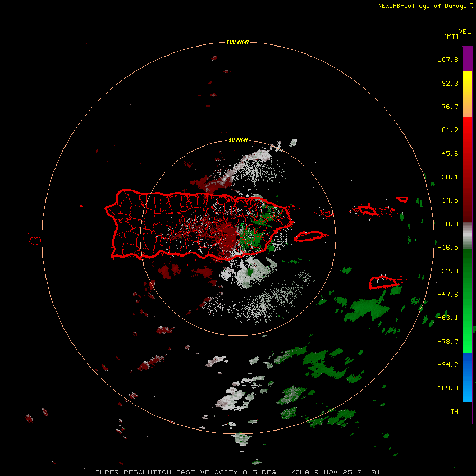
Task: Click the TH threshold legend label
Action: (x=454, y=412)
